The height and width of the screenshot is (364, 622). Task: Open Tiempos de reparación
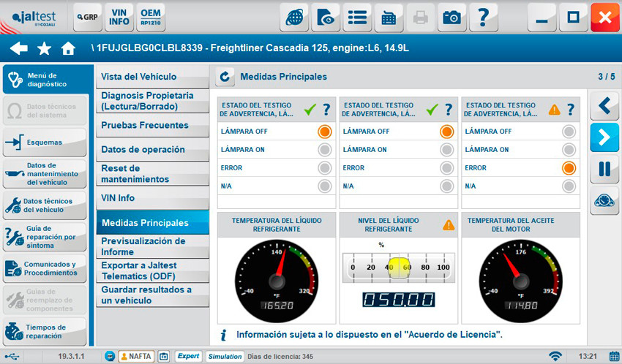[x=45, y=332]
